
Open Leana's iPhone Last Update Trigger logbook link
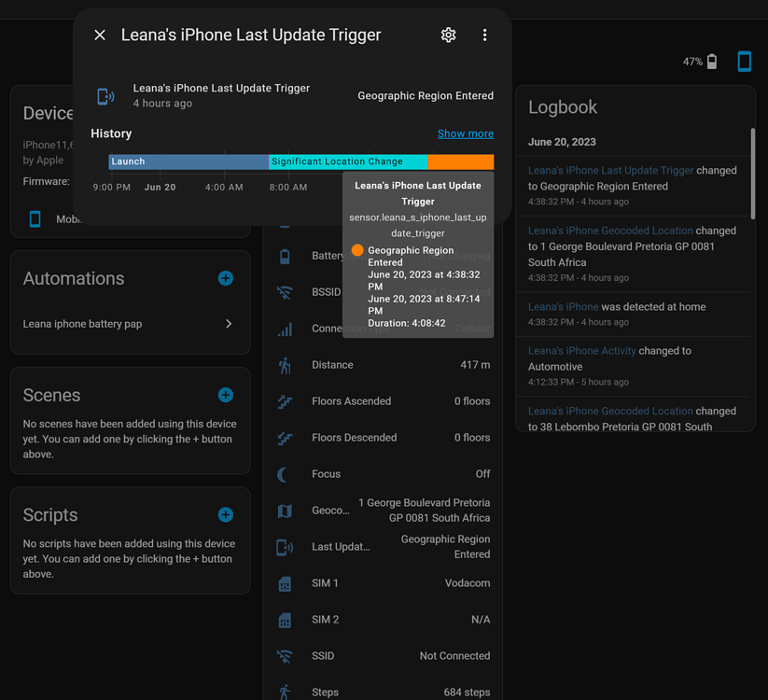611,171
